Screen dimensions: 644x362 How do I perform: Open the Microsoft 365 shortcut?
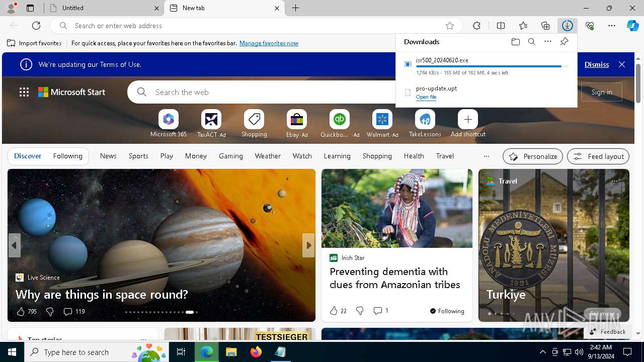coord(169,124)
